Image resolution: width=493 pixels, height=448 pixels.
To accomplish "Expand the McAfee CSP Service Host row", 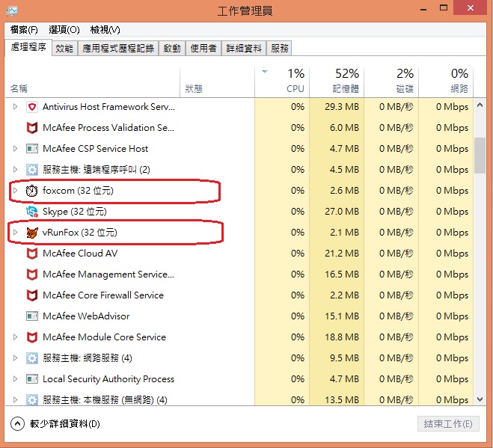I will click(x=15, y=149).
